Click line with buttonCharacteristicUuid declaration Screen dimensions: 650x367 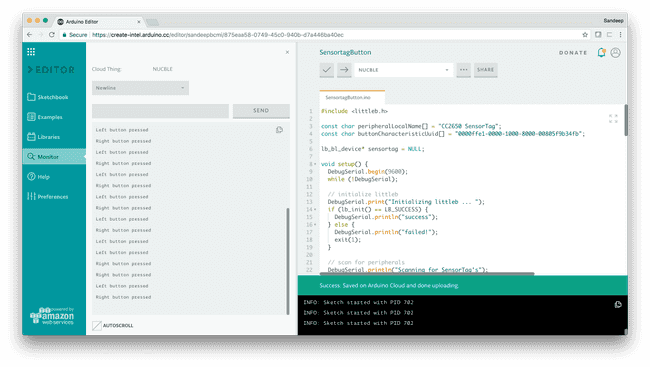coord(453,134)
